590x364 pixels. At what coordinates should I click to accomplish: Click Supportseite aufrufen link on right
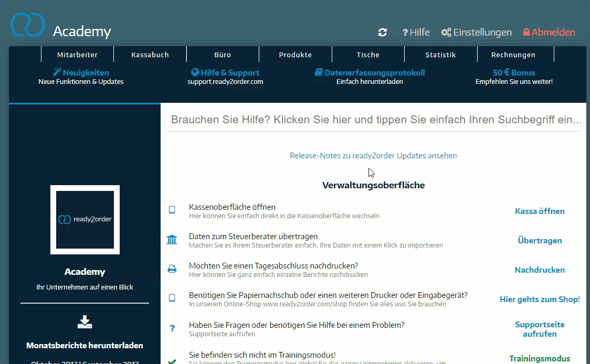coord(540,329)
